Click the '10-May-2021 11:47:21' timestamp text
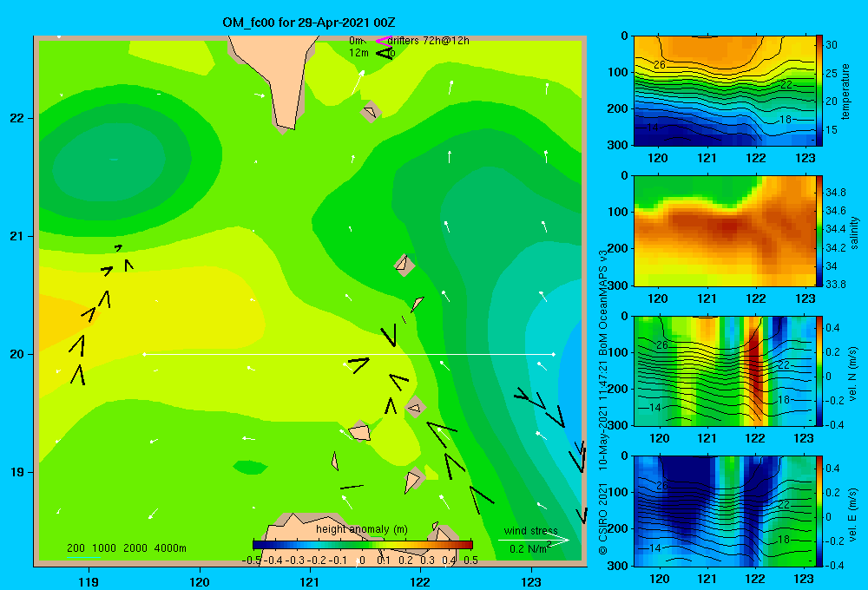 click(603, 415)
